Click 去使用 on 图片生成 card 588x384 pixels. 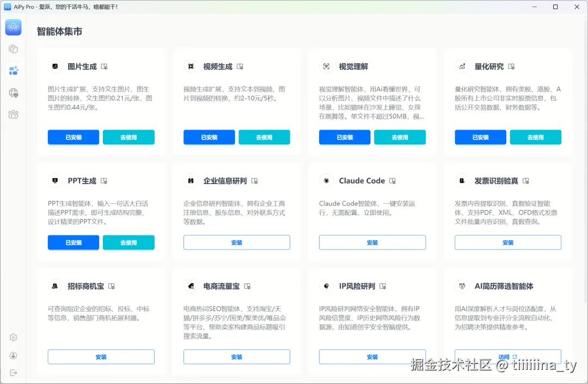tap(128, 137)
